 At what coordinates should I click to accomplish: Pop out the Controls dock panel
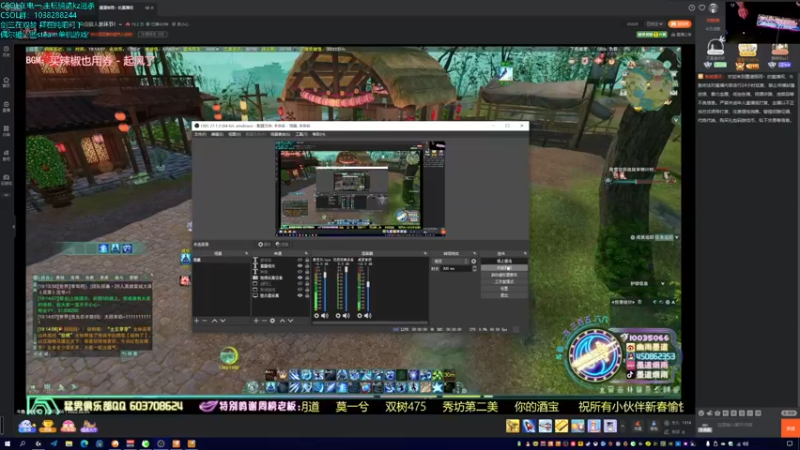[x=525, y=254]
